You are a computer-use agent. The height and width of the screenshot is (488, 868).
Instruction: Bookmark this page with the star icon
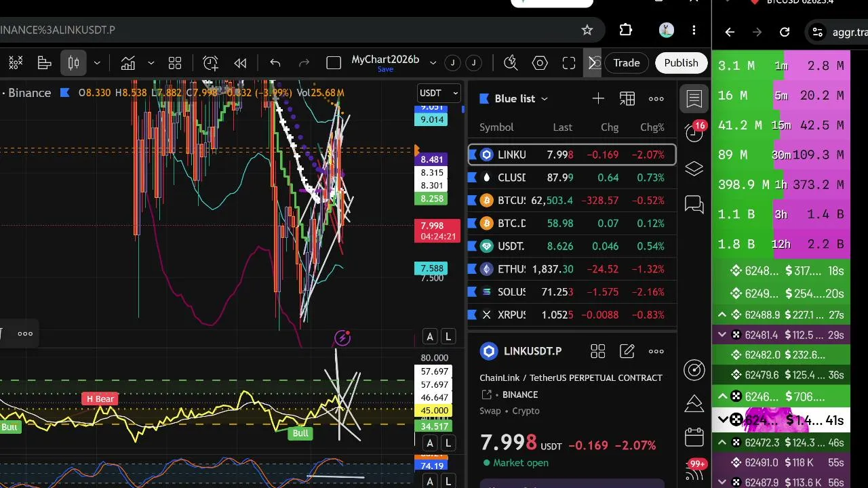(x=587, y=30)
